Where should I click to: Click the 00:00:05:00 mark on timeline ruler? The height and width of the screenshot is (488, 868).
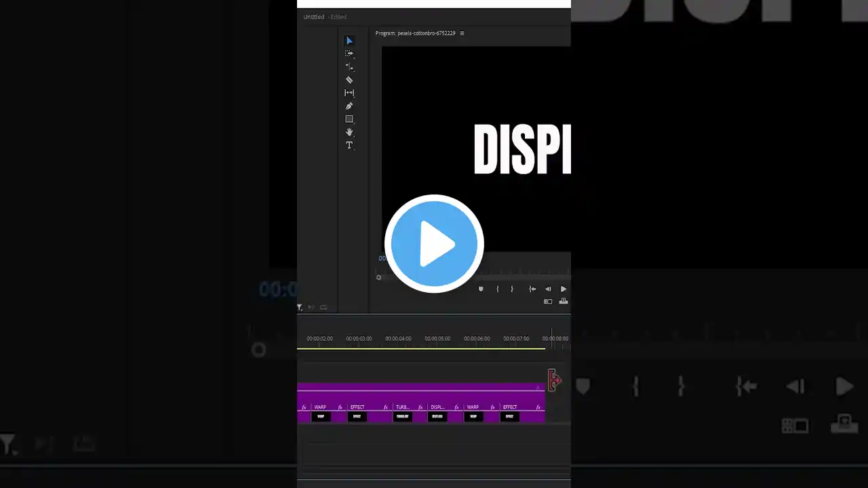(437, 339)
